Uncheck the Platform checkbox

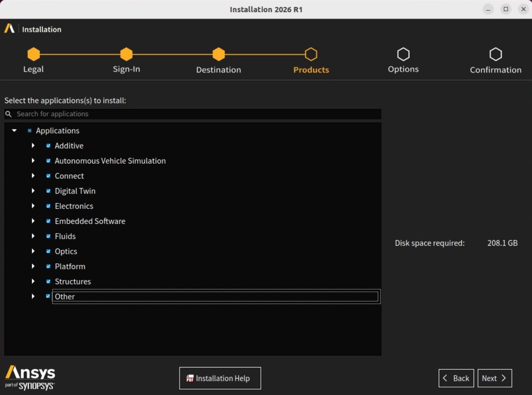pos(48,266)
